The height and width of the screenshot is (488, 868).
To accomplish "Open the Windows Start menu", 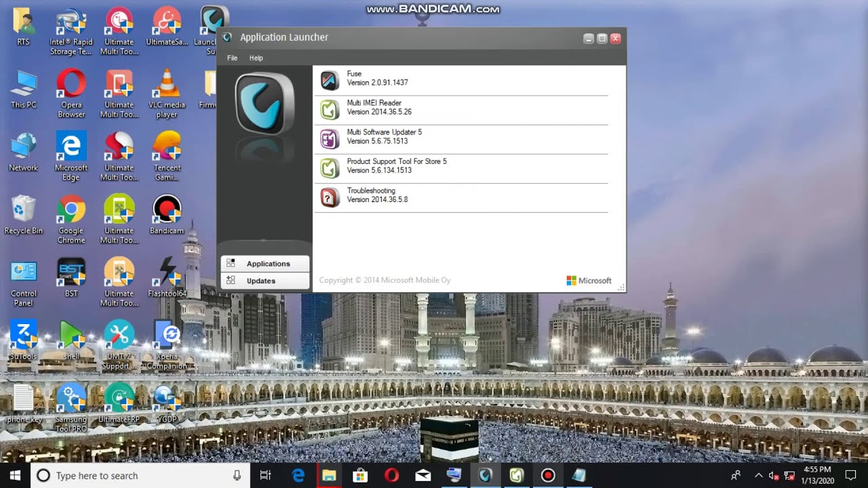I will [15, 476].
